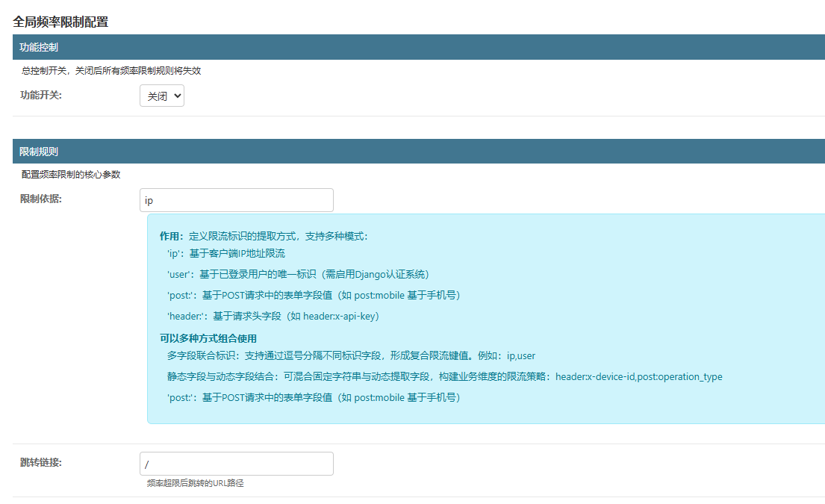Click the 'header:' x-api-key help line
The height and width of the screenshot is (504, 825).
point(274,316)
